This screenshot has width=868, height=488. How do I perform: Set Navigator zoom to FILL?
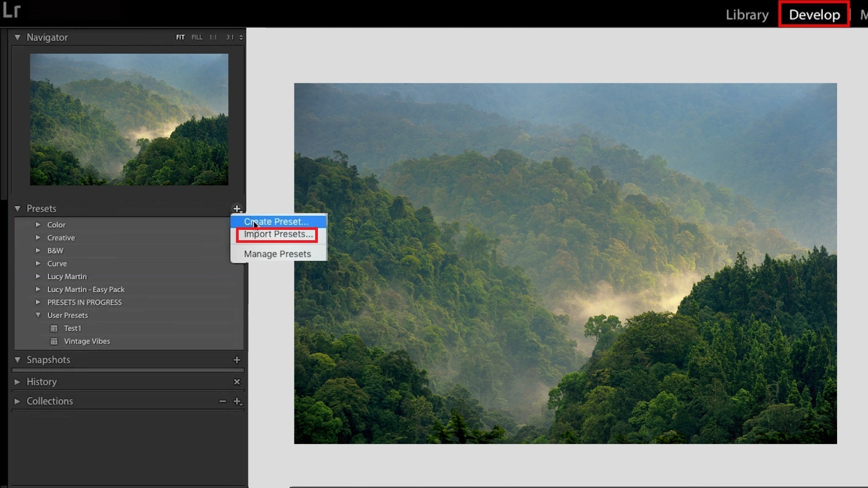pos(196,37)
